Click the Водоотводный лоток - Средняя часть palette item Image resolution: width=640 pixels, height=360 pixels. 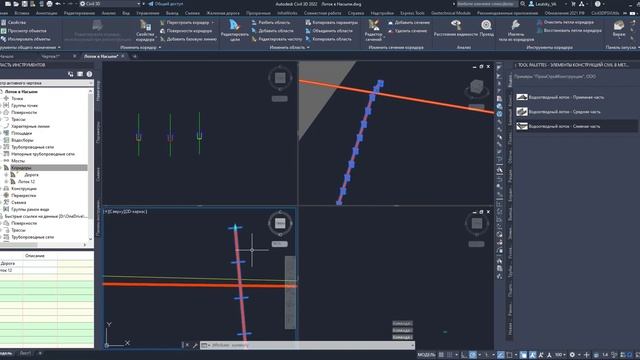564,112
